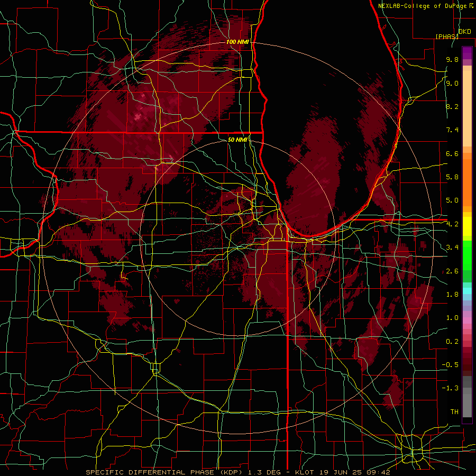Pick the cyan band on the color bar
This screenshot has width=476, height=476.
(x=467, y=291)
